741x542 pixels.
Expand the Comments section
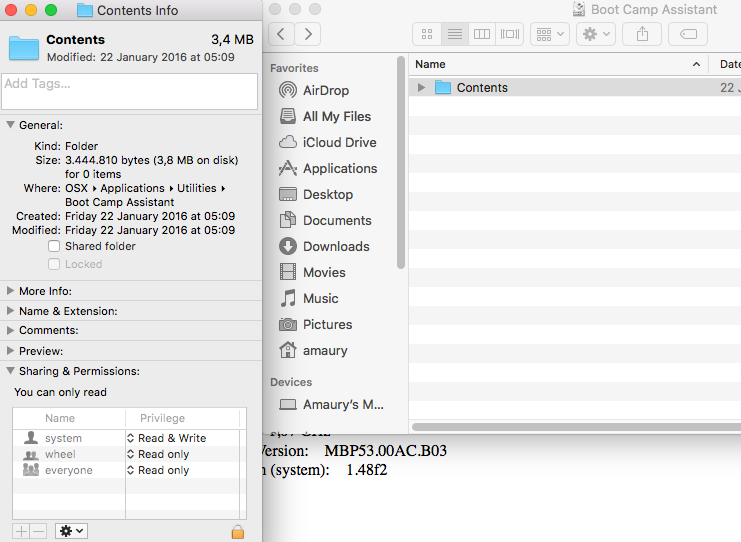coord(10,330)
